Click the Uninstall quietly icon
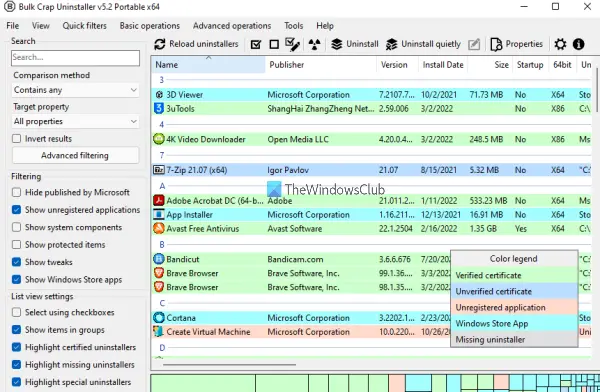The width and height of the screenshot is (600, 392). pos(391,44)
